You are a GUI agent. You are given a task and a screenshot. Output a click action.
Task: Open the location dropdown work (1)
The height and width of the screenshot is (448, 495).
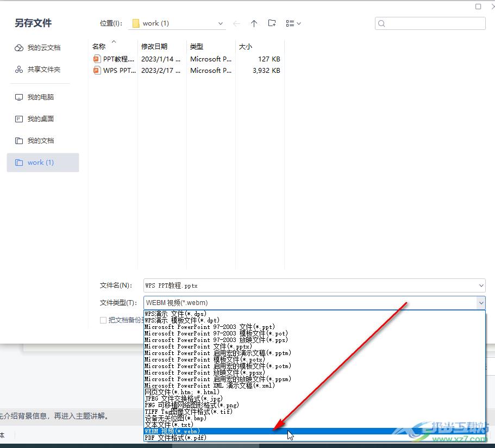point(177,23)
